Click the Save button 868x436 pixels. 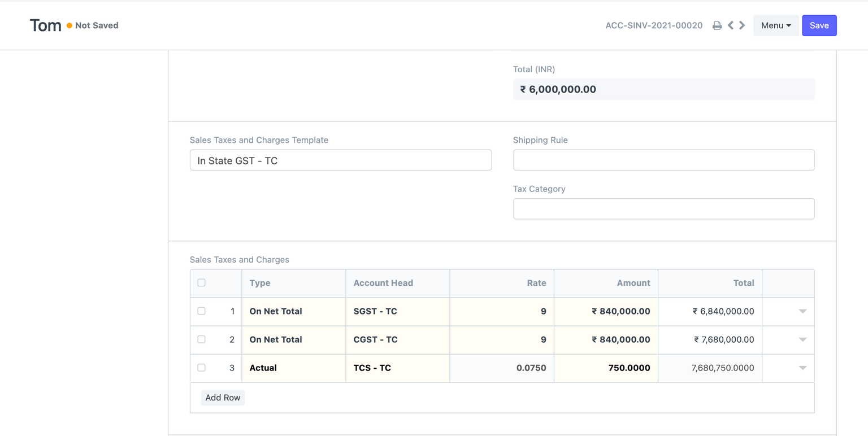coord(819,25)
